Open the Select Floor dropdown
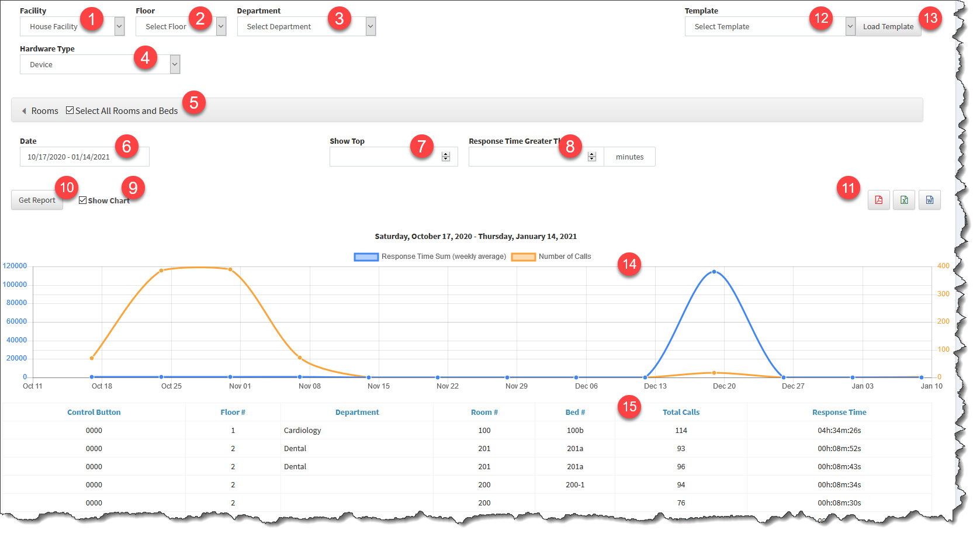980x537 pixels. click(x=181, y=26)
